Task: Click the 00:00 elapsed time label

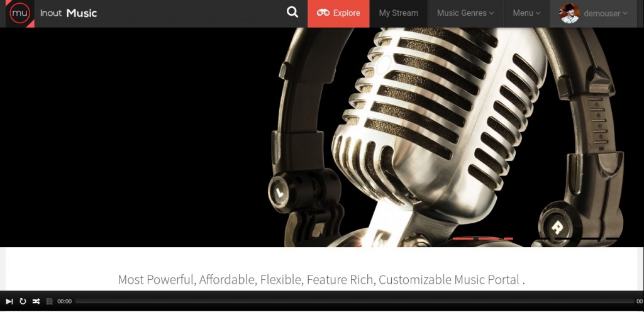Action: coord(65,301)
